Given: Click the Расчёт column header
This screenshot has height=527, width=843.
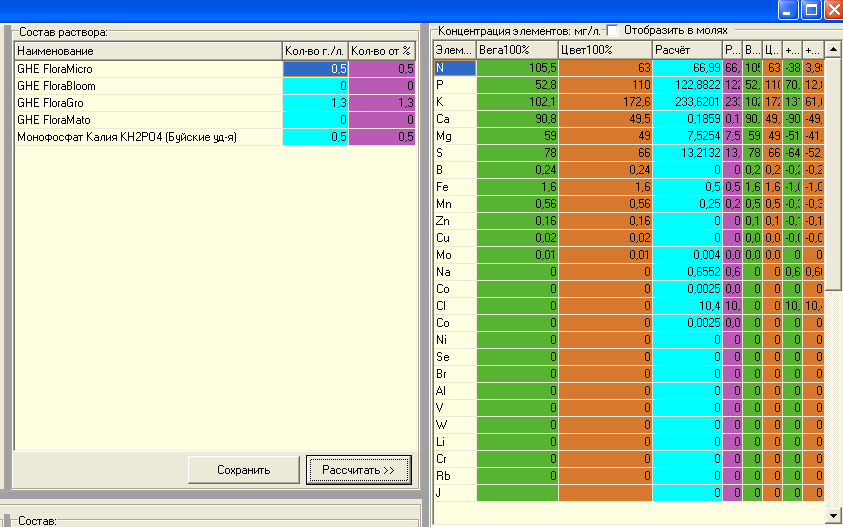Looking at the screenshot, I should tap(688, 50).
